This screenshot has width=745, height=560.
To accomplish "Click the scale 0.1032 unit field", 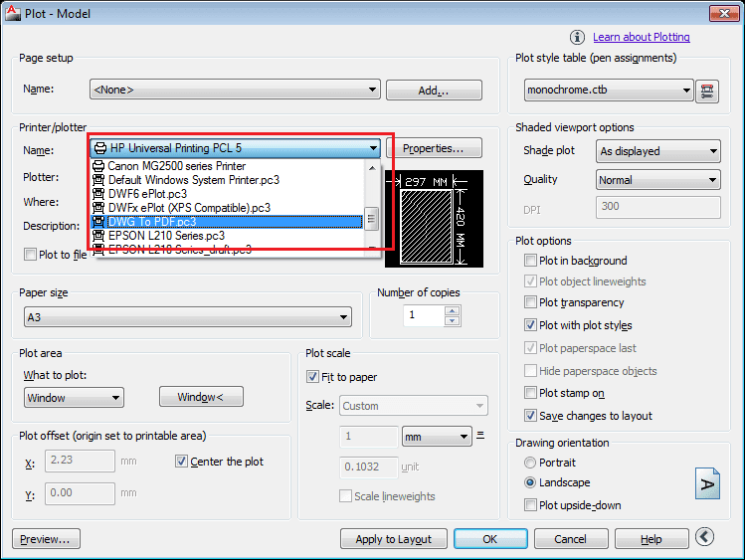I will tap(368, 467).
